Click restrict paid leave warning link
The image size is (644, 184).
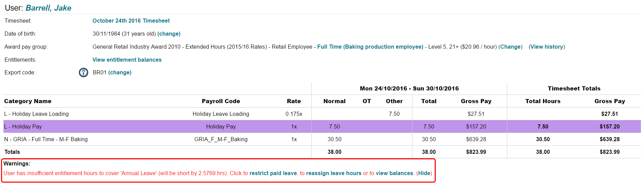pos(273,173)
